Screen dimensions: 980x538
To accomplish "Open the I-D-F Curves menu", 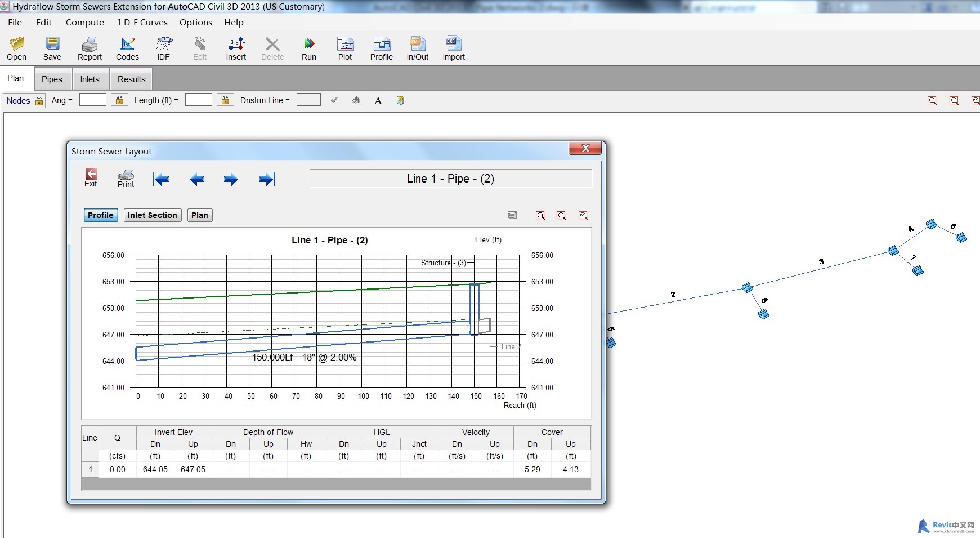I will (x=142, y=22).
